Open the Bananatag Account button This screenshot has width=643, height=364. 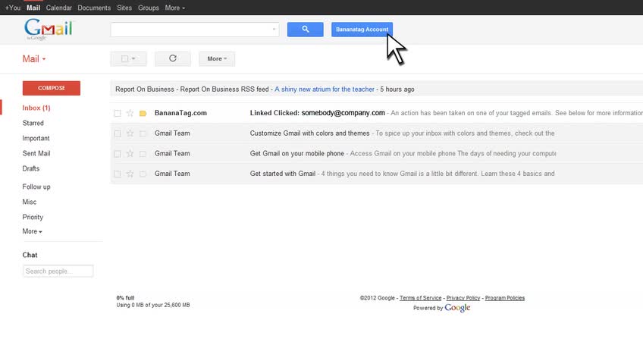pos(362,30)
